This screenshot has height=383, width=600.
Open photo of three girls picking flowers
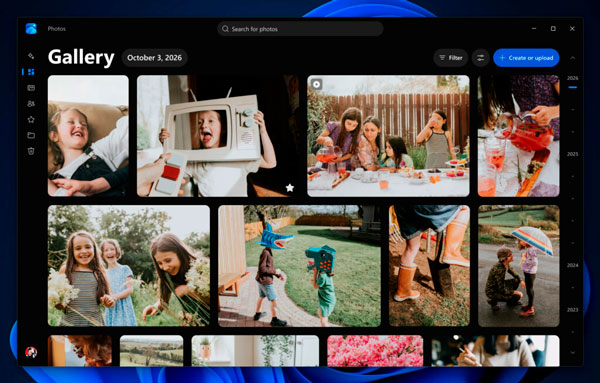click(129, 266)
